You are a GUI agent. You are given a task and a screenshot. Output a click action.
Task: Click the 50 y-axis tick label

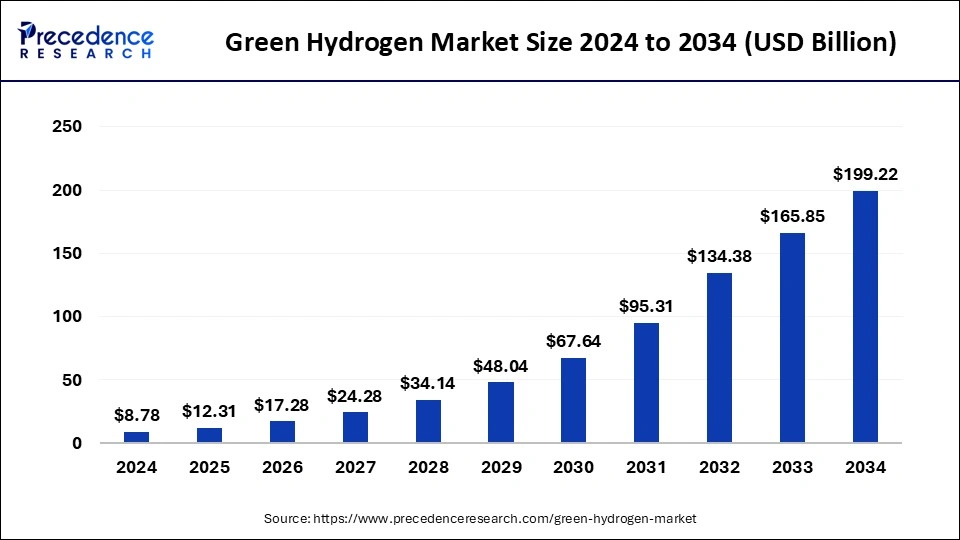(72, 380)
